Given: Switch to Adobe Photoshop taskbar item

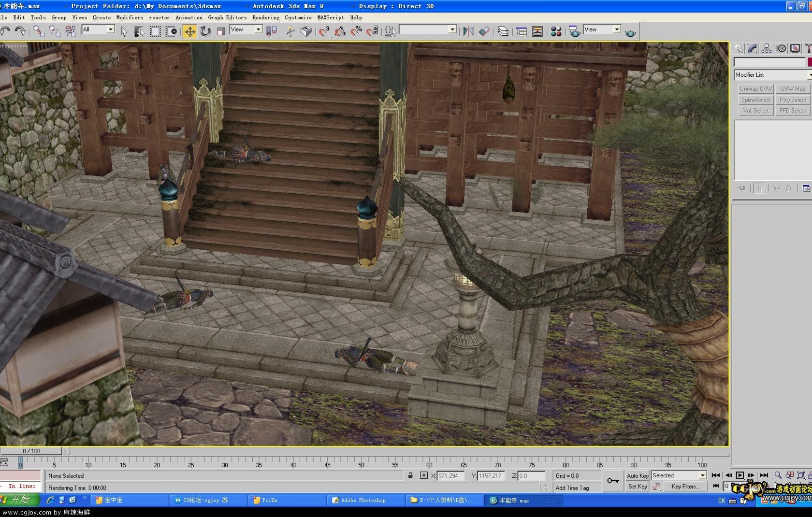Looking at the screenshot, I should point(365,500).
